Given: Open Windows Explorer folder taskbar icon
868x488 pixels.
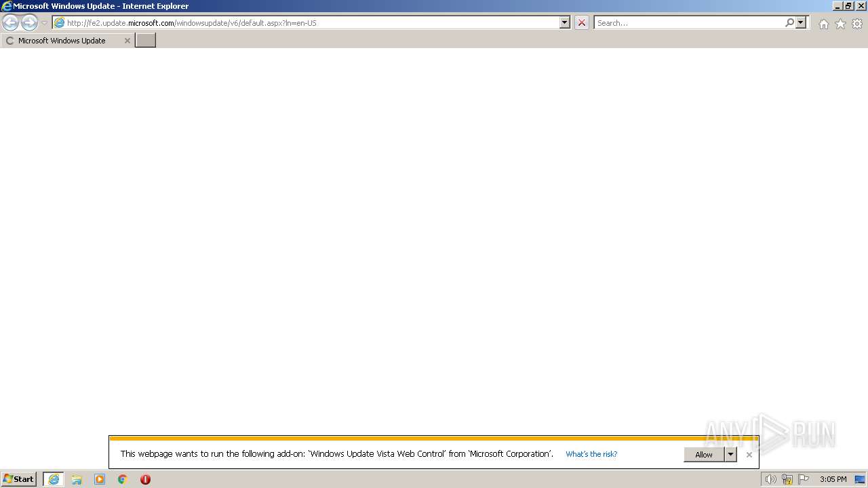Looking at the screenshot, I should pyautogui.click(x=77, y=479).
